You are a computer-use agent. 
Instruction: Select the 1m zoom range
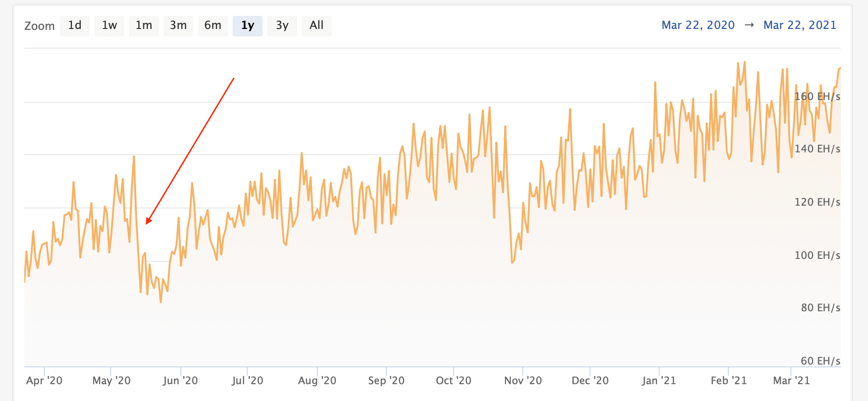(144, 26)
